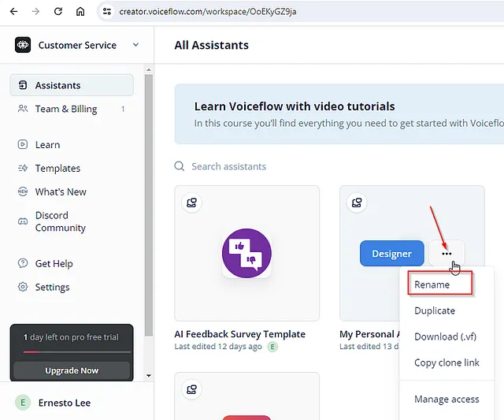Open the AI Feedback Survey Template thumbnail
The image size is (504, 420).
point(246,253)
